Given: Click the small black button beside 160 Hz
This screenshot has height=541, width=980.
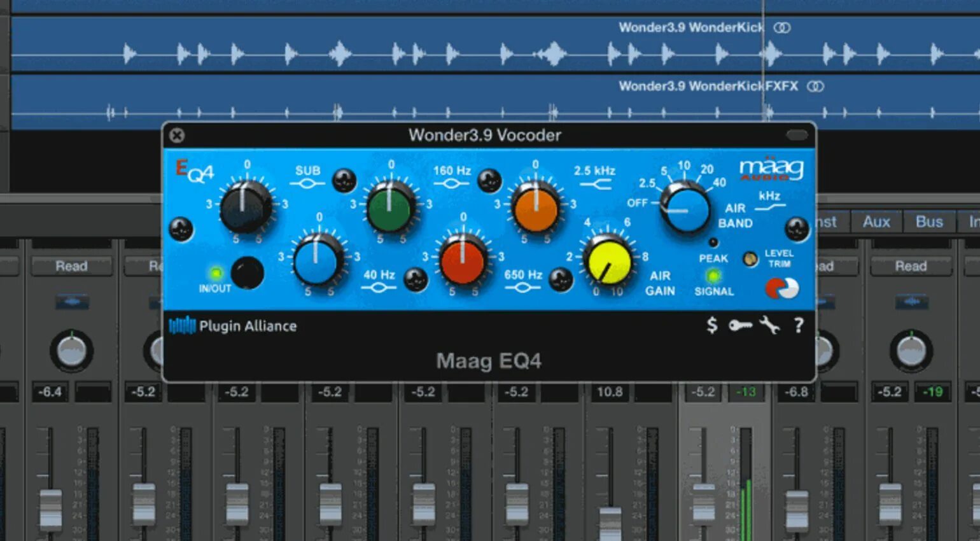Looking at the screenshot, I should 489,181.
